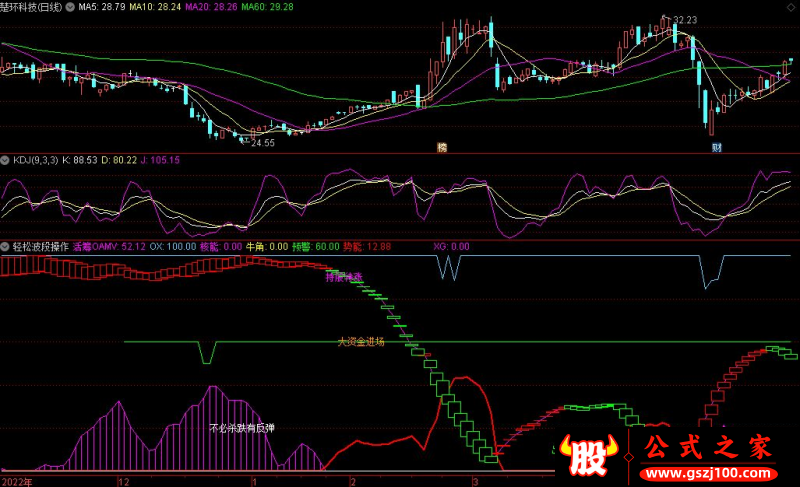Click the OX: 100.00 value
Viewport: 800px width, 487px height.
click(172, 247)
